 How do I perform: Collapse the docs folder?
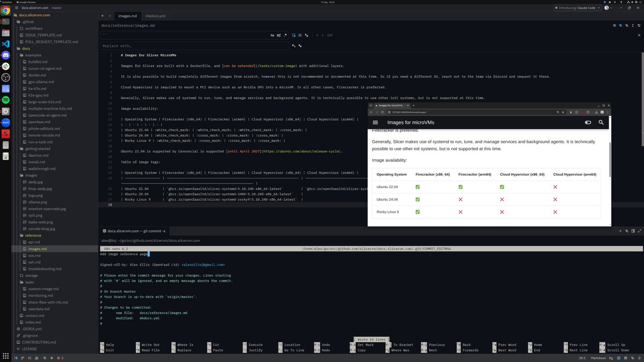(26, 48)
